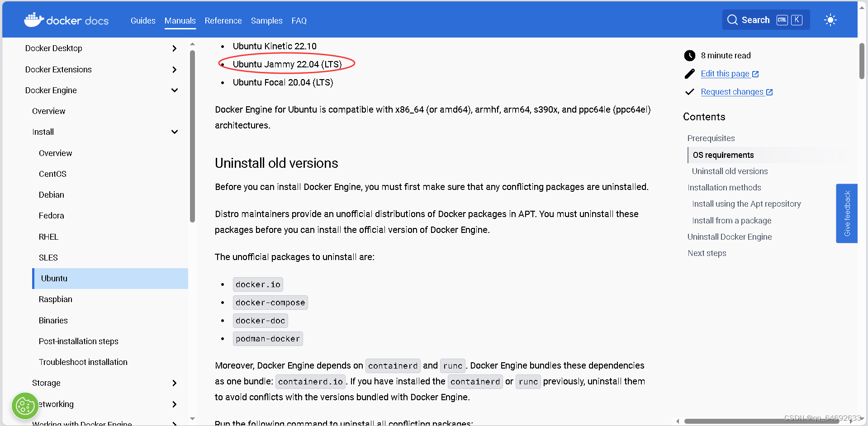The image size is (868, 426).
Task: Click the cookie settings icon
Action: pyautogui.click(x=25, y=406)
